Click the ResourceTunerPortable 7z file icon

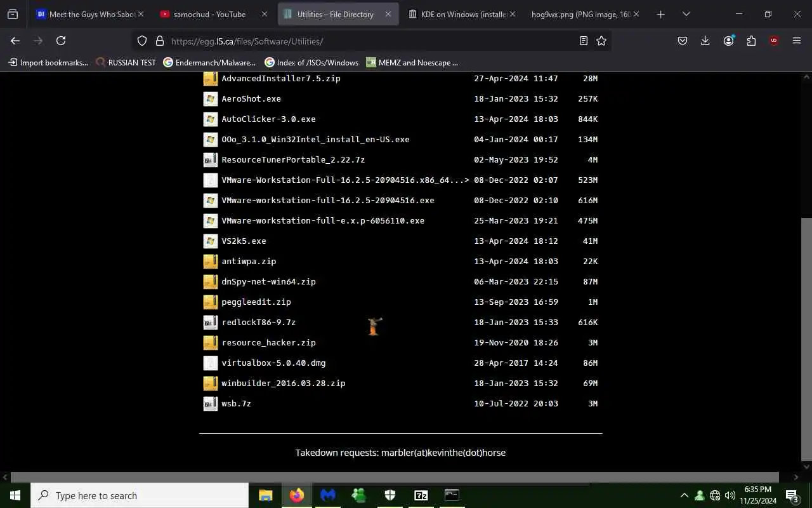(x=210, y=160)
